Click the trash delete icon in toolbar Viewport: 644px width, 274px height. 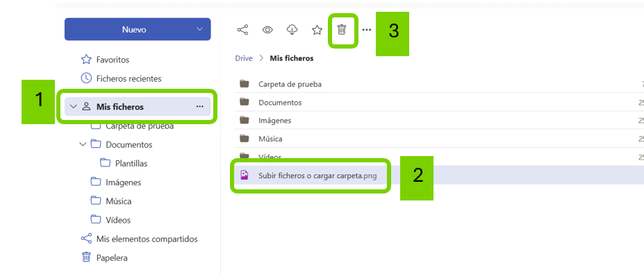tap(342, 30)
